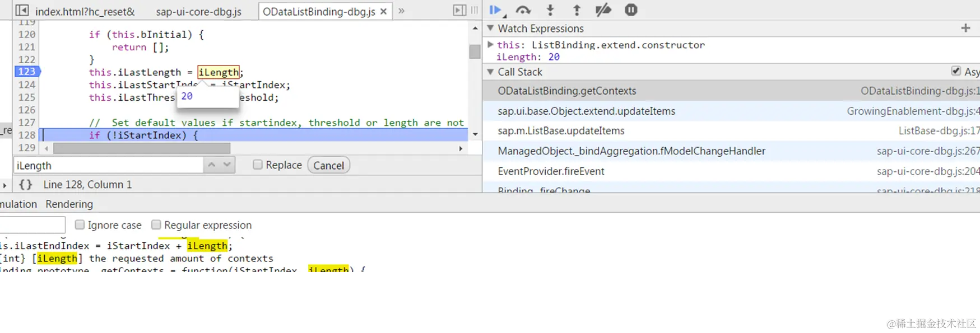The height and width of the screenshot is (333, 980).
Task: Click breakpoint marker on line 123
Action: [x=27, y=72]
